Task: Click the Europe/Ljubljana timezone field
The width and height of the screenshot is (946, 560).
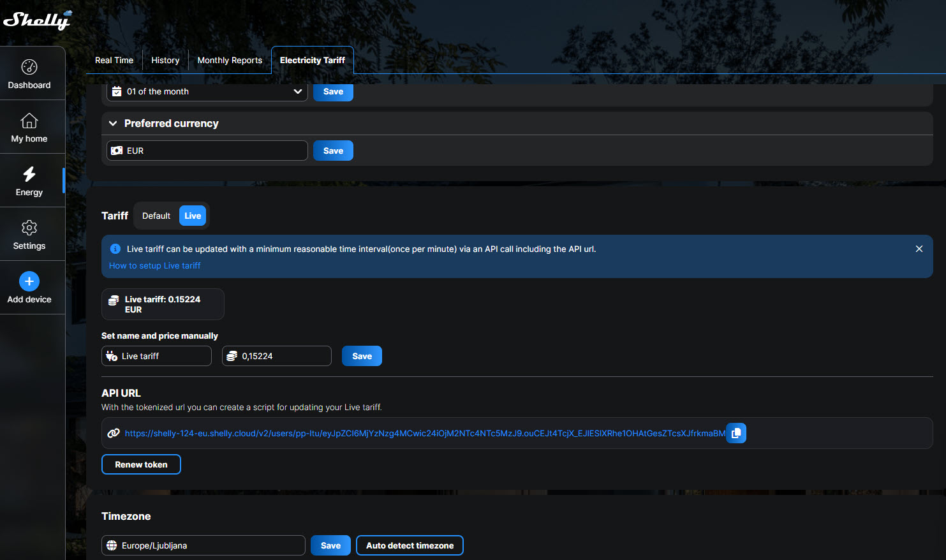Action: (x=203, y=546)
